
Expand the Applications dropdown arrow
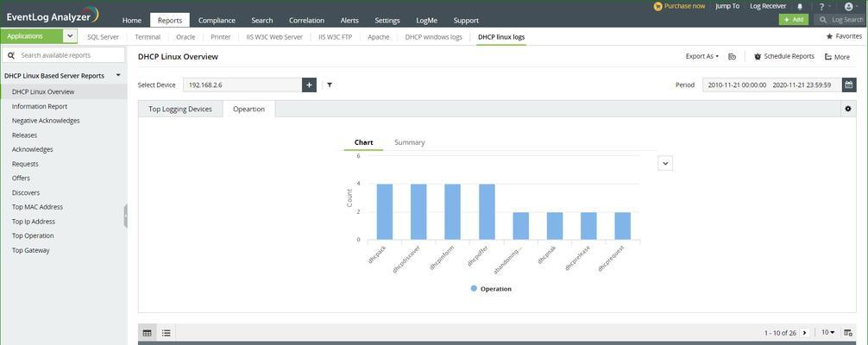[70, 36]
